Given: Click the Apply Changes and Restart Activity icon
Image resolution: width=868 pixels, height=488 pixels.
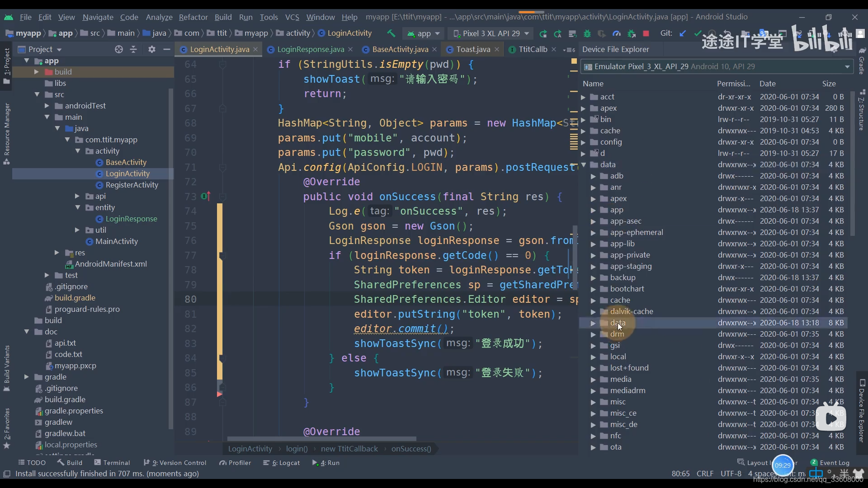Looking at the screenshot, I should (558, 33).
